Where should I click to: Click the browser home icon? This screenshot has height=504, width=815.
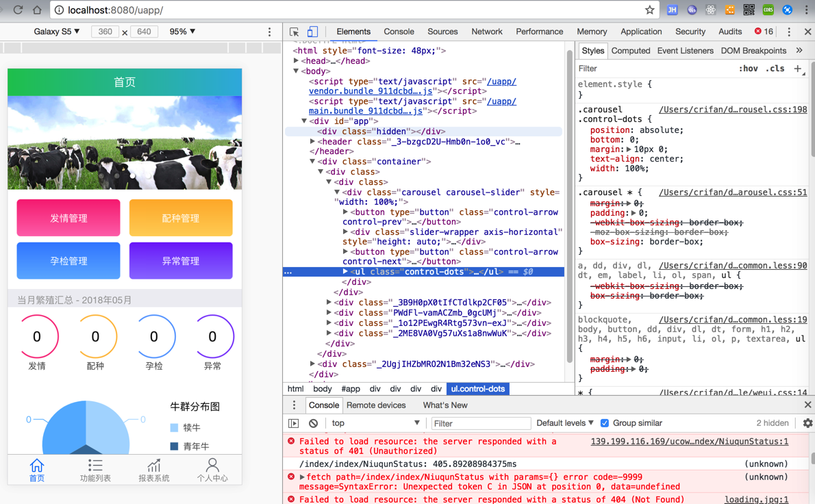(x=37, y=10)
